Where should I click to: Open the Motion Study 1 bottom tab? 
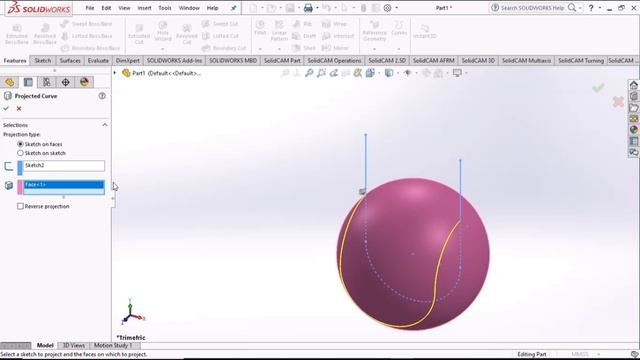point(113,345)
